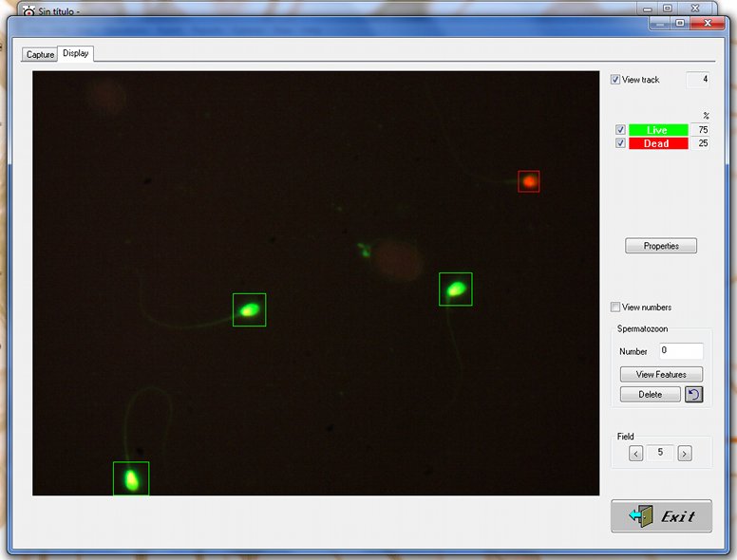
Task: Click the Field number 5 box
Action: pos(660,453)
